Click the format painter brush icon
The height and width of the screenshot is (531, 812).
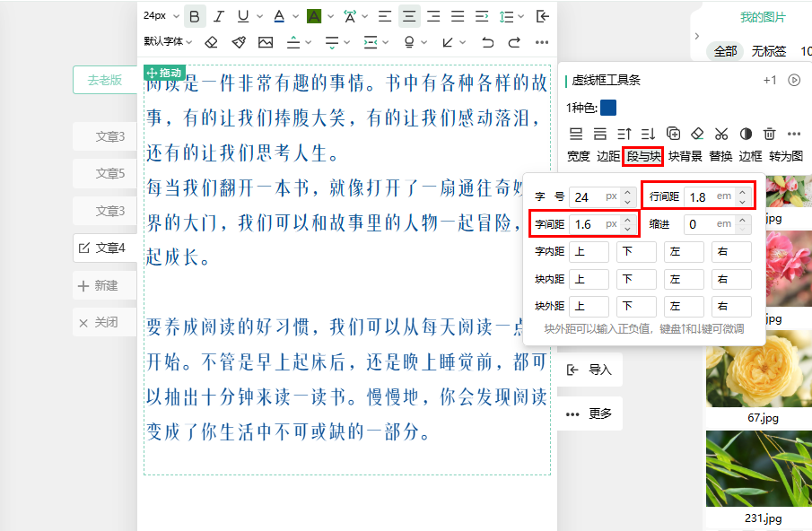tap(238, 42)
